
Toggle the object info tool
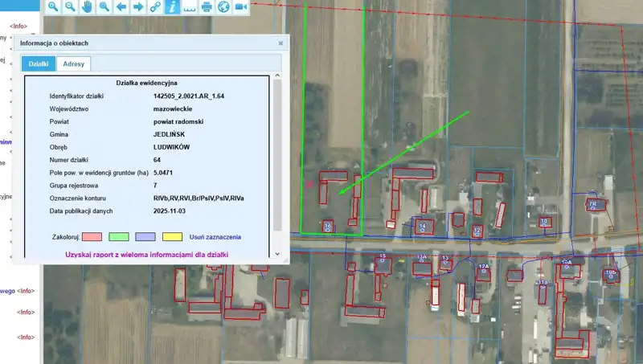(172, 7)
